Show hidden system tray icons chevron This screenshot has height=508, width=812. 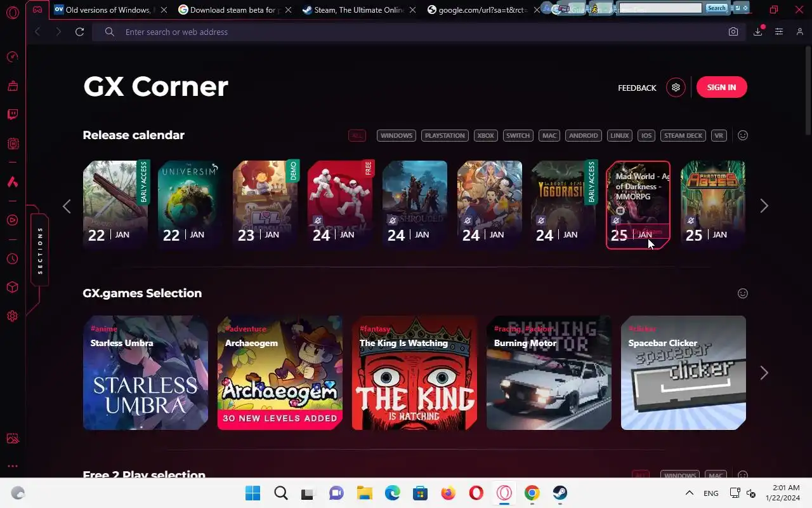[x=689, y=493]
